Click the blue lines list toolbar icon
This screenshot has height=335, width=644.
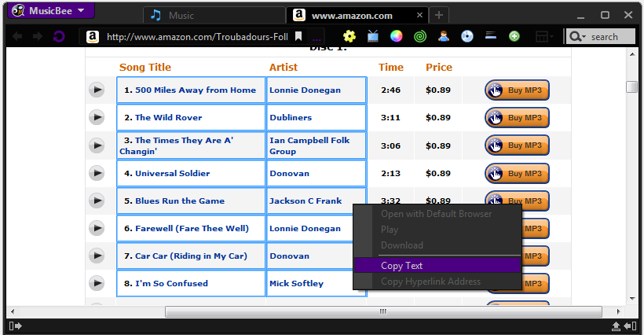[491, 35]
